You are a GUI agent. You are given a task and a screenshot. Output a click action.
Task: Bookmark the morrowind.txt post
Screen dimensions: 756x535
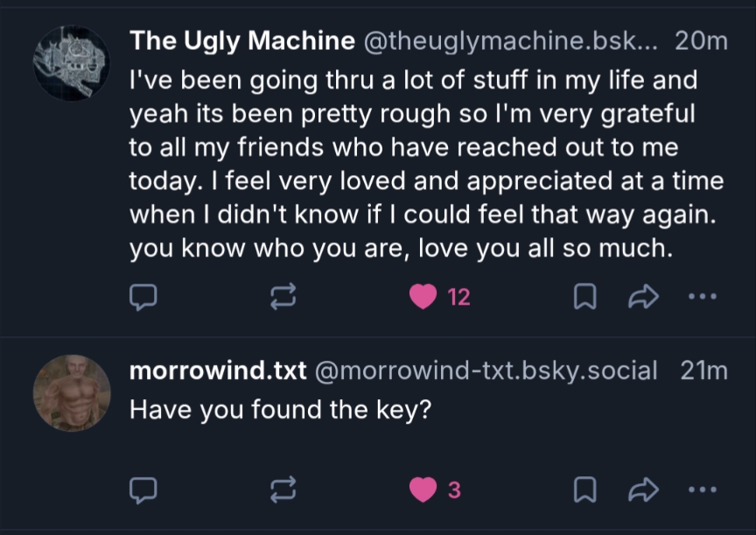pos(584,490)
